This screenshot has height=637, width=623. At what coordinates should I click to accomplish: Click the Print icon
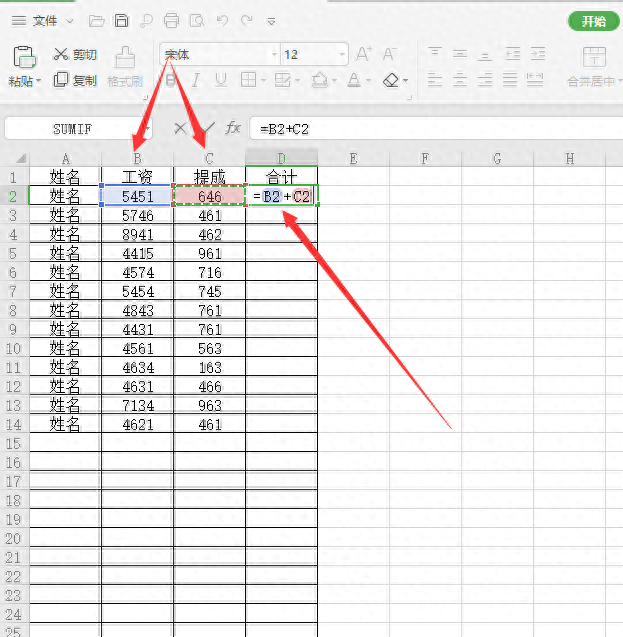coord(171,20)
